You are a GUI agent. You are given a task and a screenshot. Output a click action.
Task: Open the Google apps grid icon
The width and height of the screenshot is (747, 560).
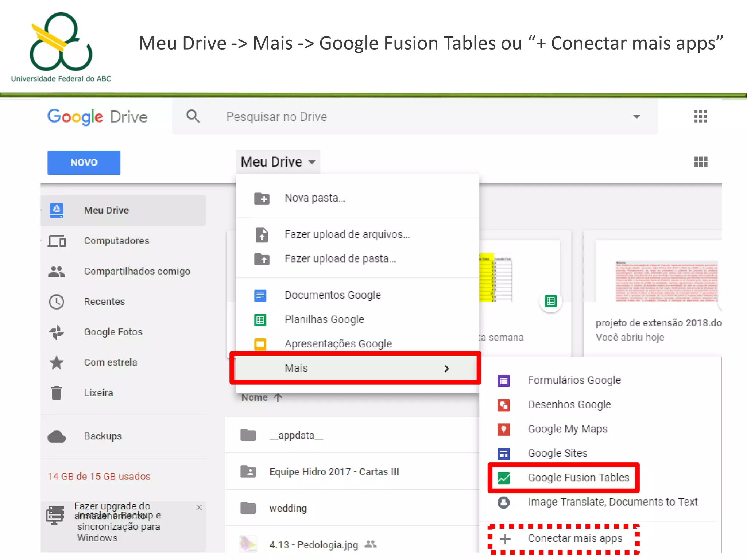pos(701,117)
